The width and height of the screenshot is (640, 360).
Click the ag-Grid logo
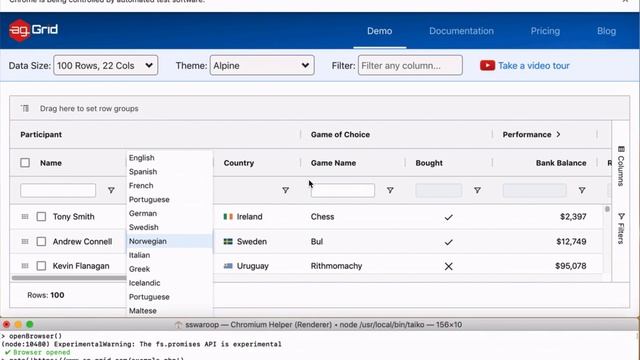(33, 30)
